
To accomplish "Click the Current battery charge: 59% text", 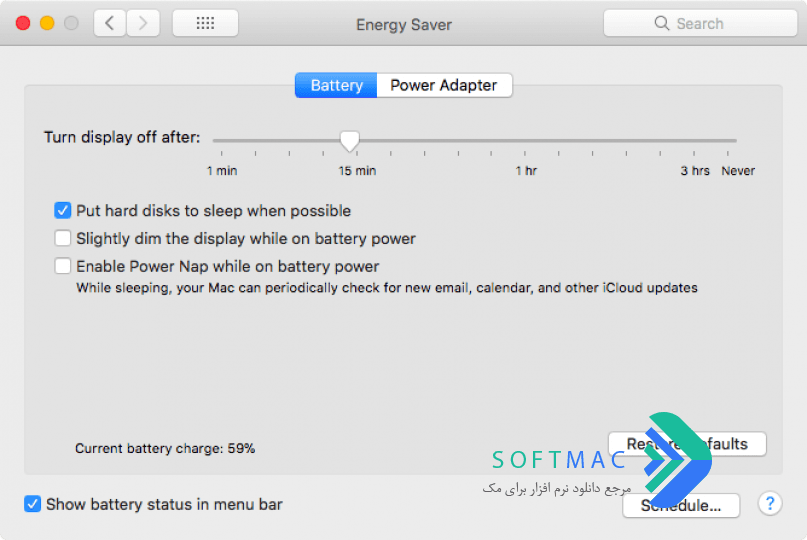I will coord(165,448).
